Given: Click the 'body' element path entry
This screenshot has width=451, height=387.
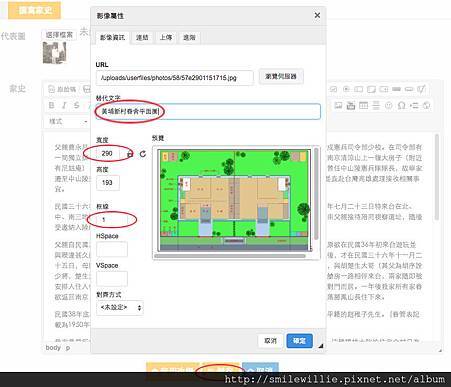Looking at the screenshot, I should (x=53, y=347).
